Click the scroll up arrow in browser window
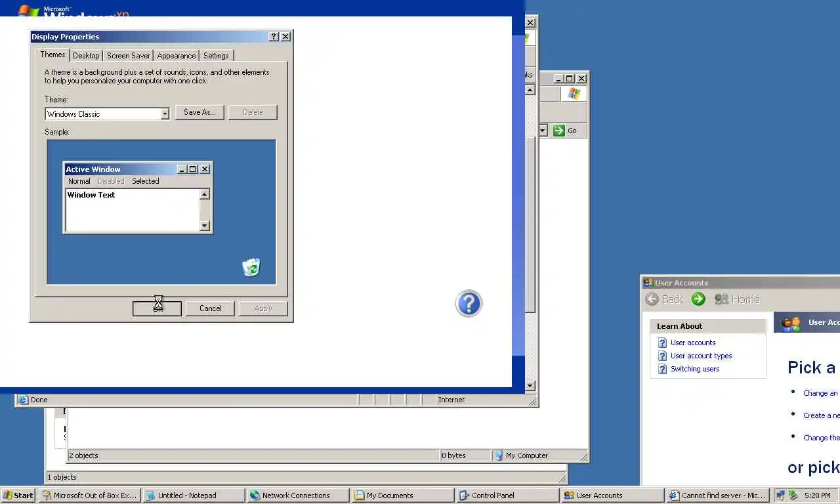Screen dimensions: 840x504 click(x=530, y=90)
